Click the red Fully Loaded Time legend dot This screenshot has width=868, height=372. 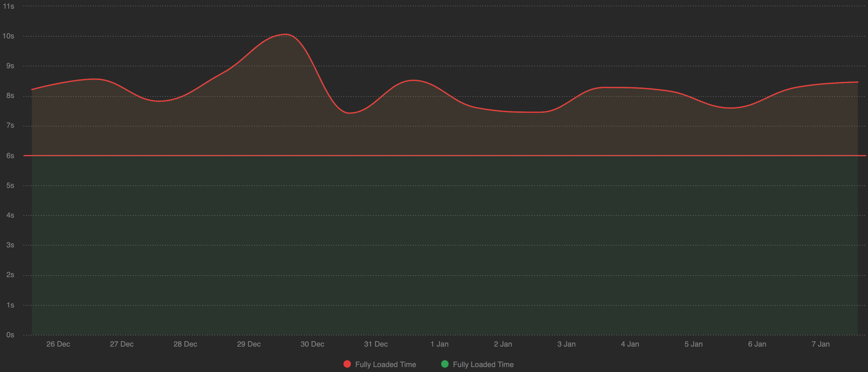point(347,364)
